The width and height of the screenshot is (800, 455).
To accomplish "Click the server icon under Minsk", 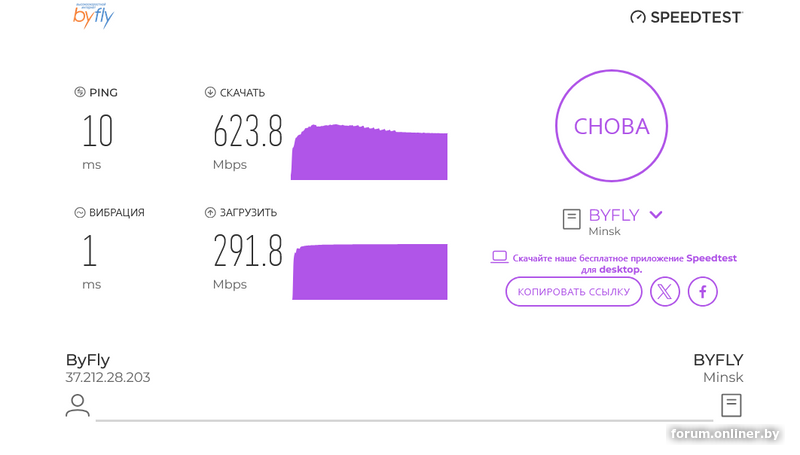I will tap(731, 405).
